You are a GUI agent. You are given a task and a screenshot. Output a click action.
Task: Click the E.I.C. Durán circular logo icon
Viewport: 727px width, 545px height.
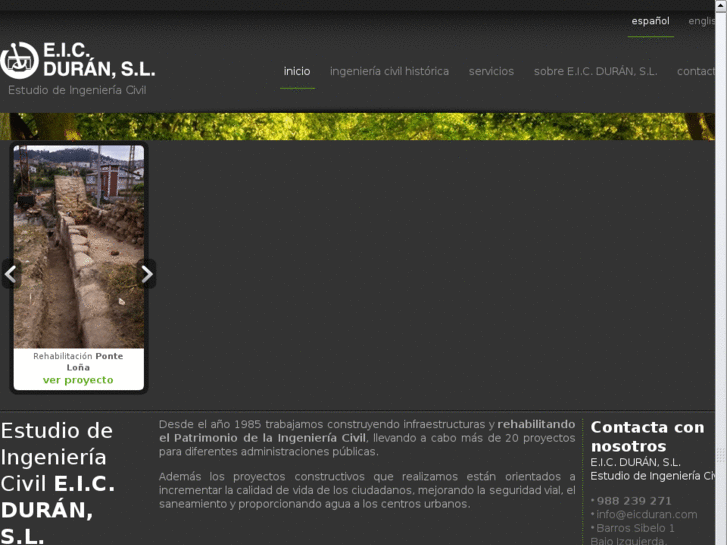click(x=19, y=60)
